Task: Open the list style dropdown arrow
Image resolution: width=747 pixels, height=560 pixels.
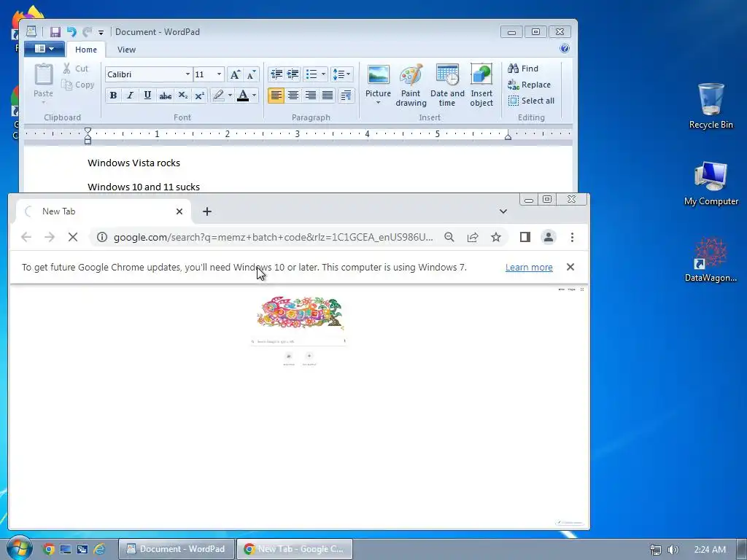Action: point(323,74)
